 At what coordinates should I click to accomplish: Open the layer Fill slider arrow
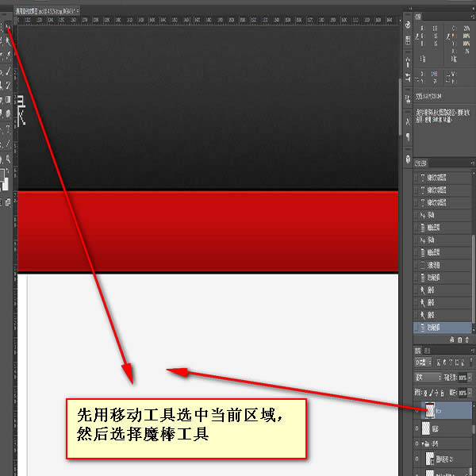click(x=470, y=393)
